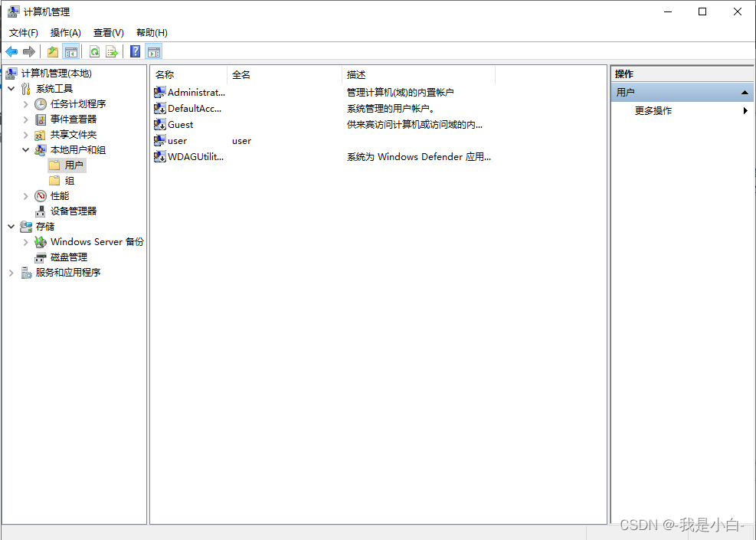Click 更多操作 in the actions pane
Viewport: 756px width, 540px height.
point(653,111)
